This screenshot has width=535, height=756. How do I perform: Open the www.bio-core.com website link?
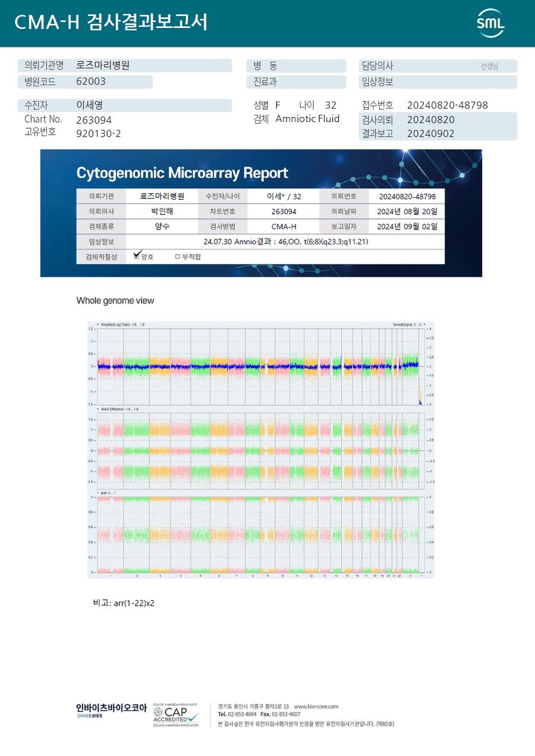point(316,707)
